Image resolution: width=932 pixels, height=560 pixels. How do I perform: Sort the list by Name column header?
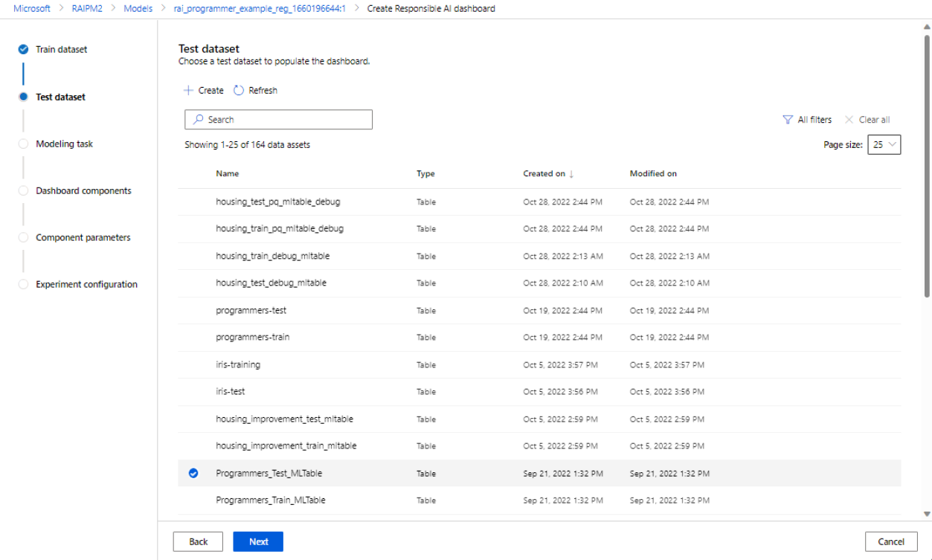pos(228,174)
